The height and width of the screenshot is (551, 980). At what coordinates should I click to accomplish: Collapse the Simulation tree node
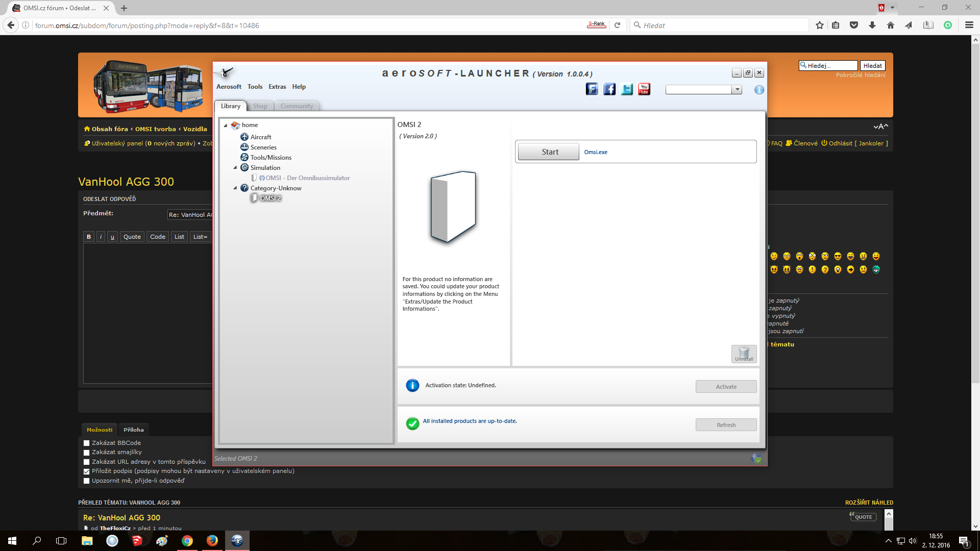(x=235, y=168)
